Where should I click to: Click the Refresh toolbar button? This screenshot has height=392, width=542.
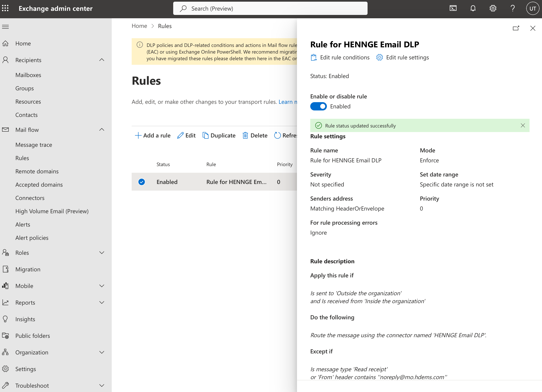286,135
